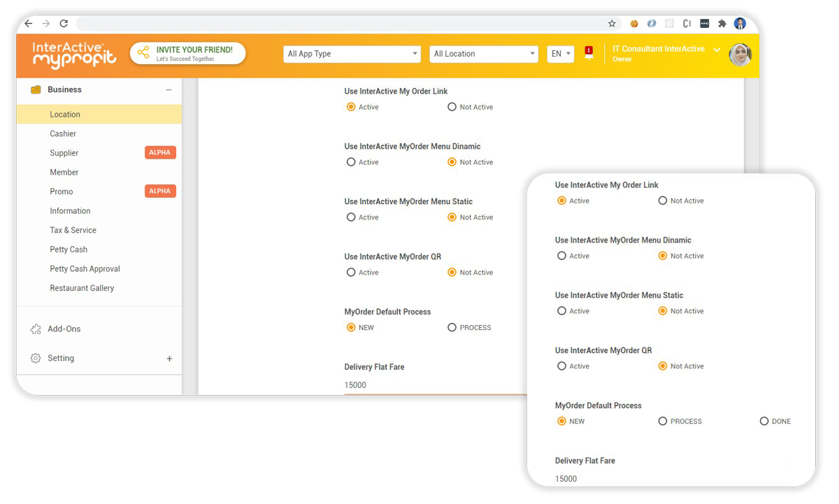Select Cashier in the sidebar
The image size is (839, 504).
[x=63, y=134]
